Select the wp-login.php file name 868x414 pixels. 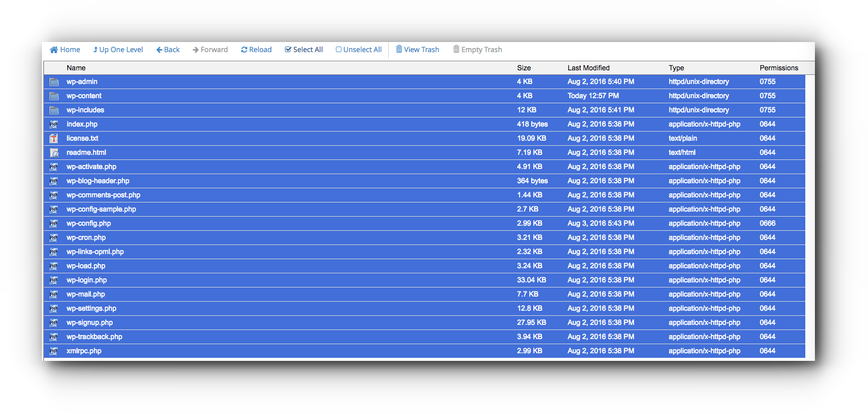click(x=86, y=280)
